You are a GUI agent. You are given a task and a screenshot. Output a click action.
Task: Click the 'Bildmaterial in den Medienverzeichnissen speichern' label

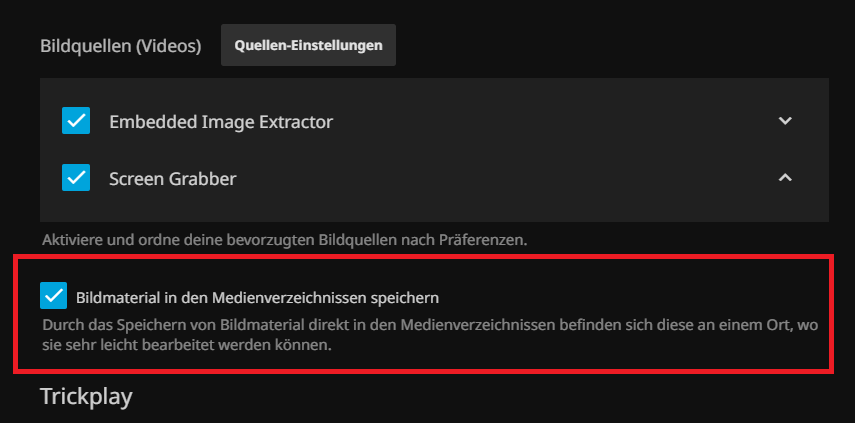258,297
